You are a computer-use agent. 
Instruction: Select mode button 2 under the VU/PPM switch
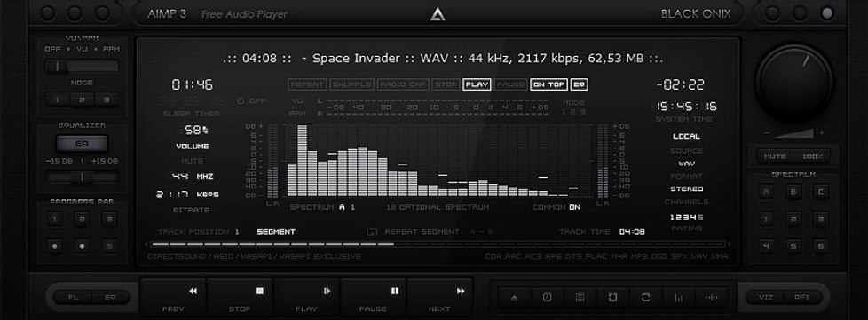coord(82,100)
